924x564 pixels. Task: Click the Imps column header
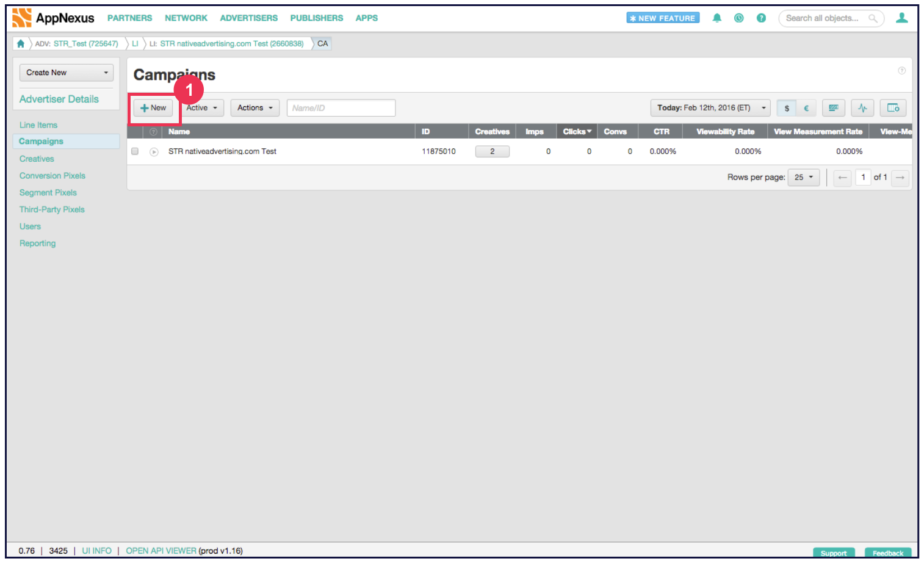535,131
